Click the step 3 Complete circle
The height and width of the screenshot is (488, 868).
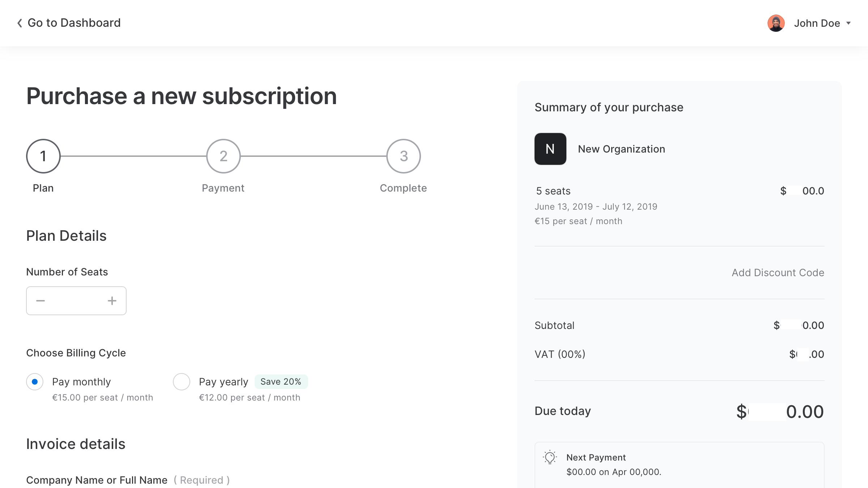click(404, 156)
